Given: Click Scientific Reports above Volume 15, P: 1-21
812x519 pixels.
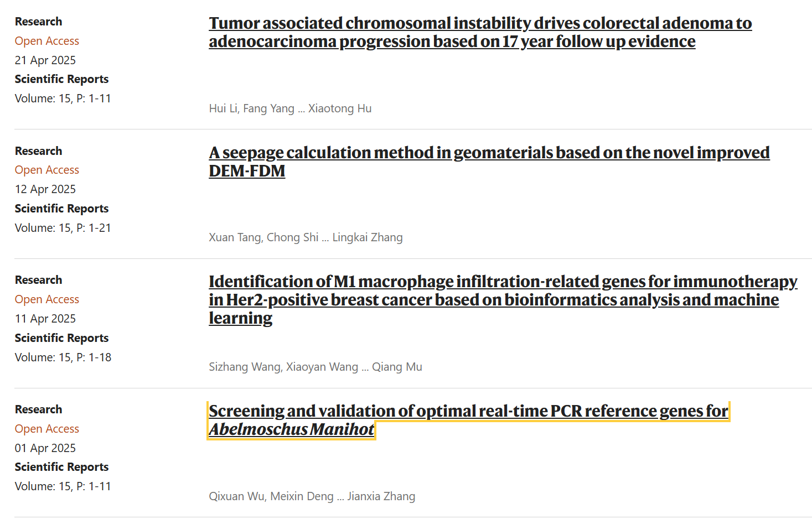Looking at the screenshot, I should pos(61,209).
